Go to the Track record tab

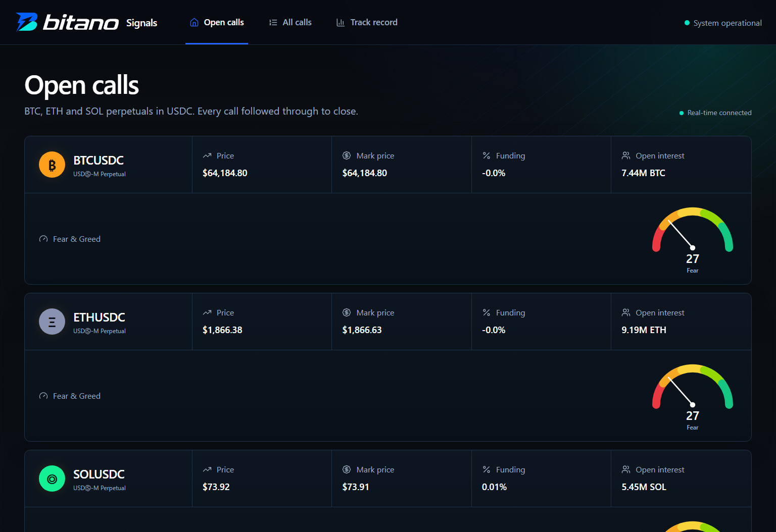pos(367,22)
